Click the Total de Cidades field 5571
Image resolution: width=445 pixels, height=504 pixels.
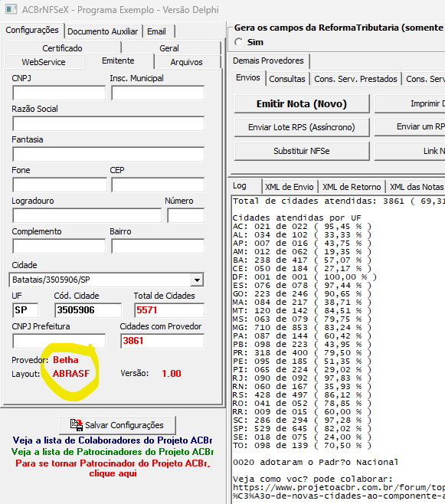point(169,310)
